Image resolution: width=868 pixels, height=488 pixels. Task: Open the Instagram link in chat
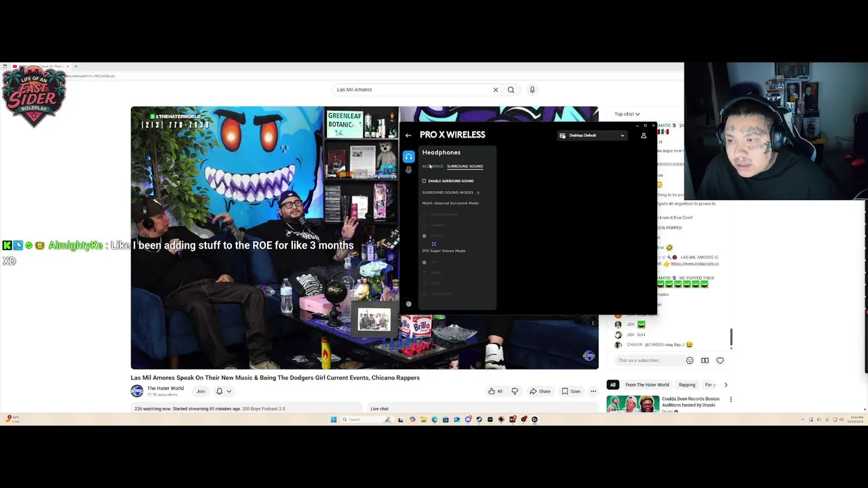coord(694,263)
